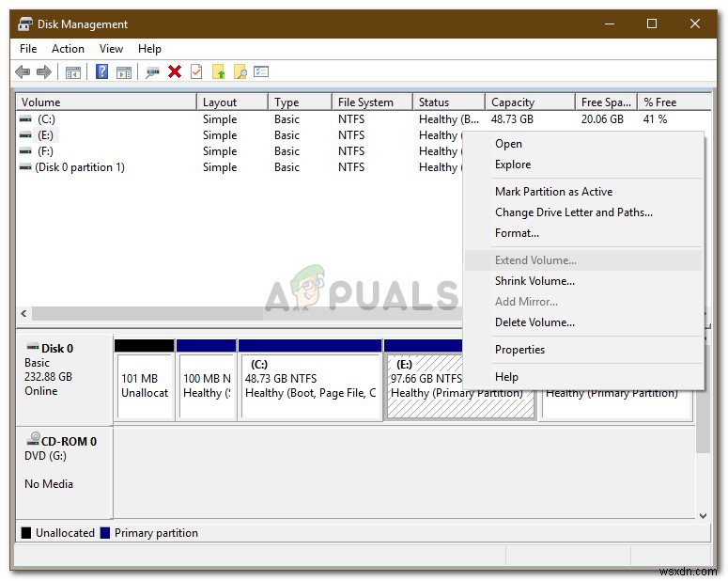Click the greyed Extend Volume... entry
Viewport: 728px width, 581px height.
coord(583,260)
